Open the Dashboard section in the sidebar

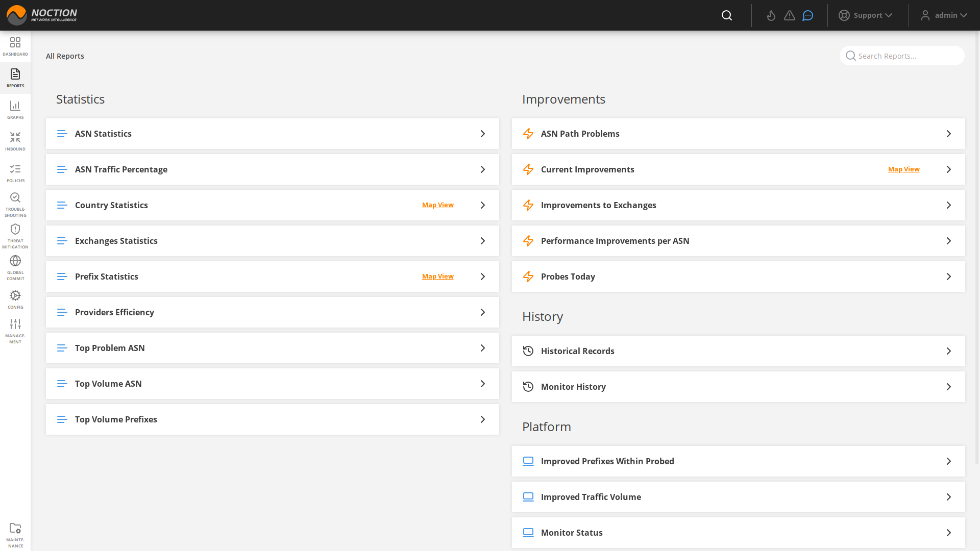coord(15,46)
